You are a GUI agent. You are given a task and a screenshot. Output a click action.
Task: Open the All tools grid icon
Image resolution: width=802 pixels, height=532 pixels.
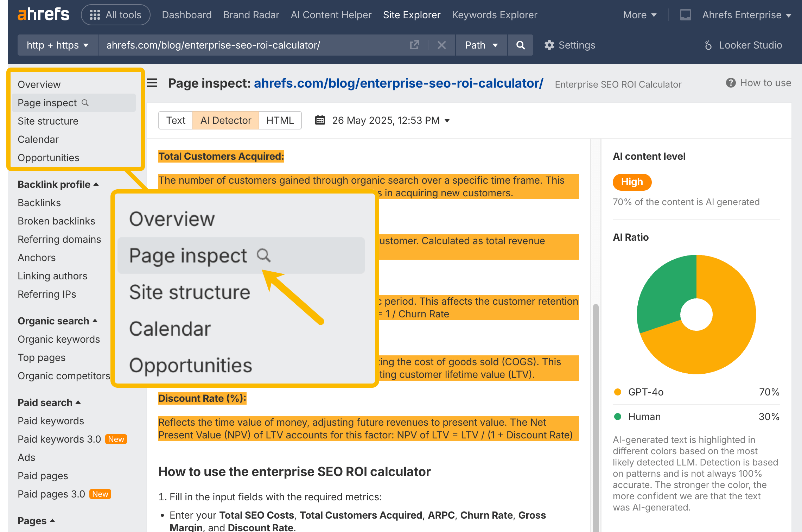tap(94, 15)
